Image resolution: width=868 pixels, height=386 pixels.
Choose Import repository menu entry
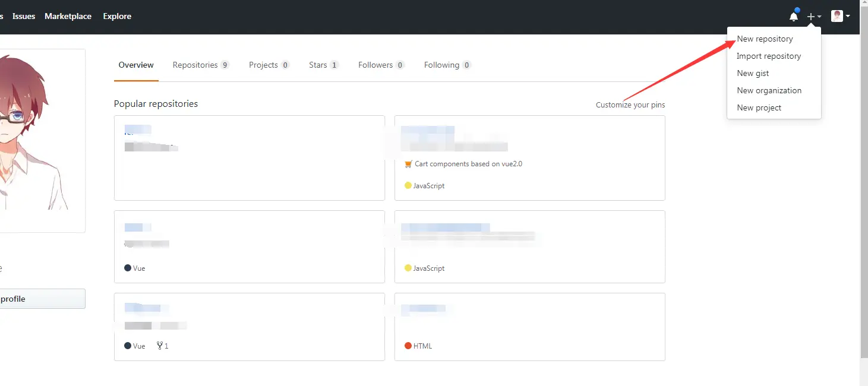pos(769,56)
